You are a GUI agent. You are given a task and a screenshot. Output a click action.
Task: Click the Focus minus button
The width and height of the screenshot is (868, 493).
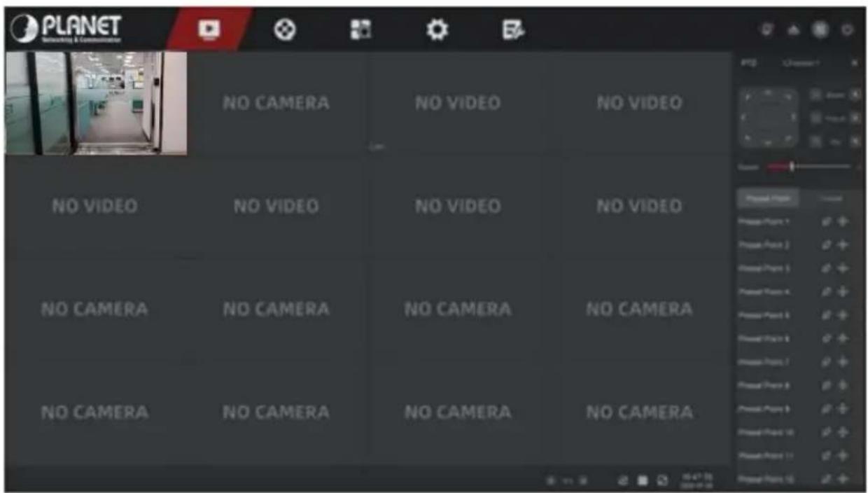815,118
